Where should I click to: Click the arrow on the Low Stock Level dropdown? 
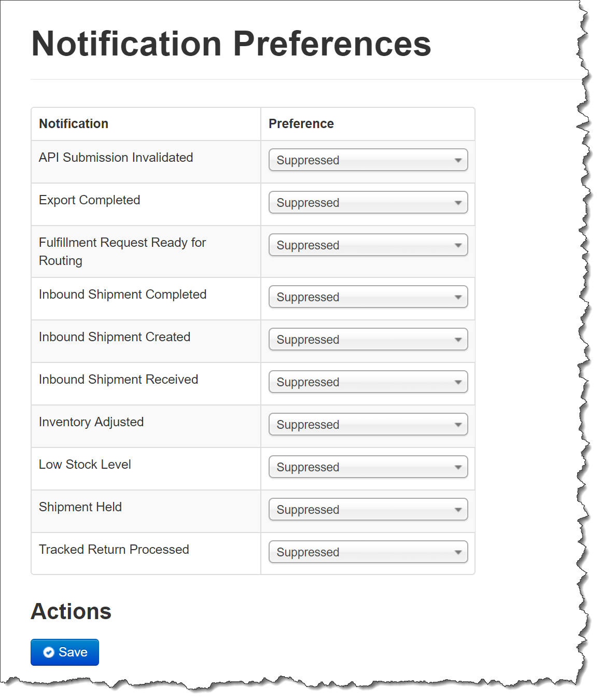click(458, 467)
